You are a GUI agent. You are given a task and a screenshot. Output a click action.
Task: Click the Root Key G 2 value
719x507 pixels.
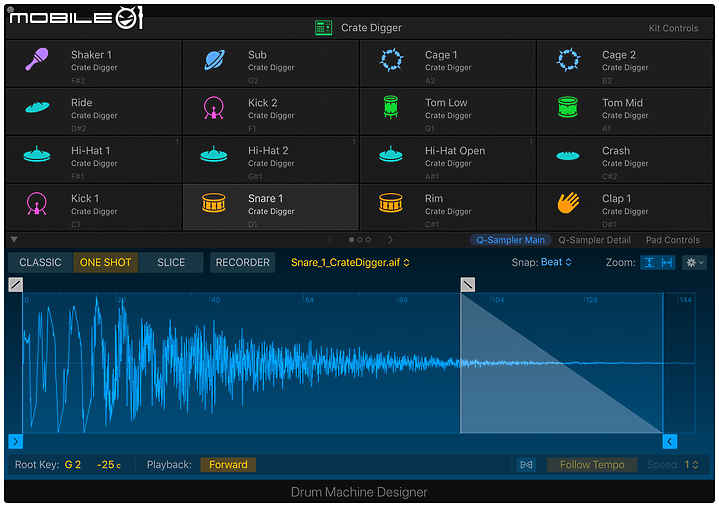point(72,465)
